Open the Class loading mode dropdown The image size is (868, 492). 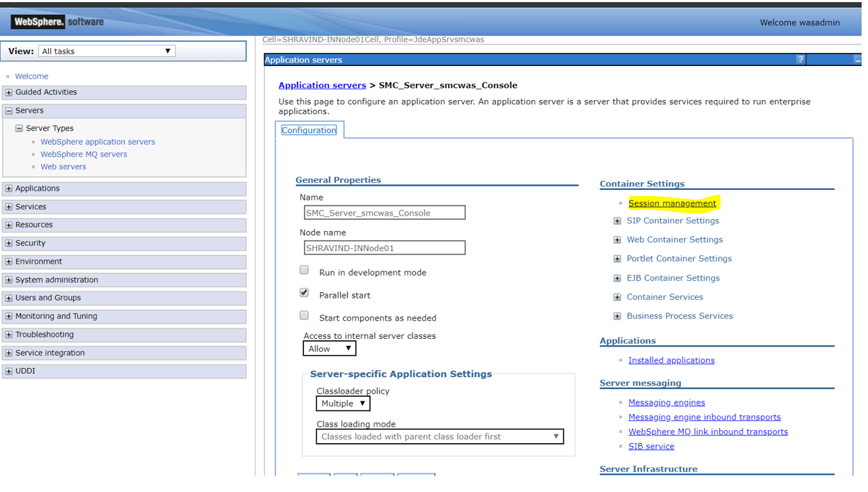pos(440,437)
